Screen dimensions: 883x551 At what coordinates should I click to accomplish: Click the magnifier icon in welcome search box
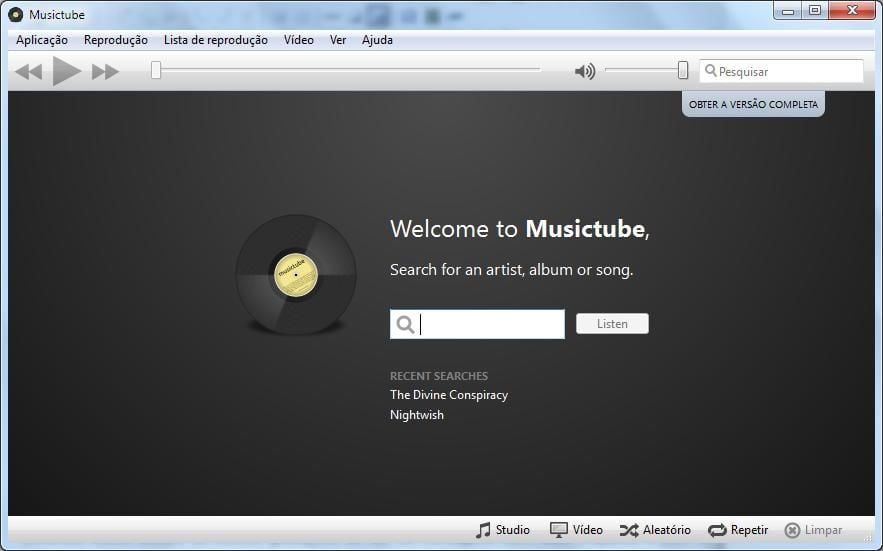pos(405,324)
